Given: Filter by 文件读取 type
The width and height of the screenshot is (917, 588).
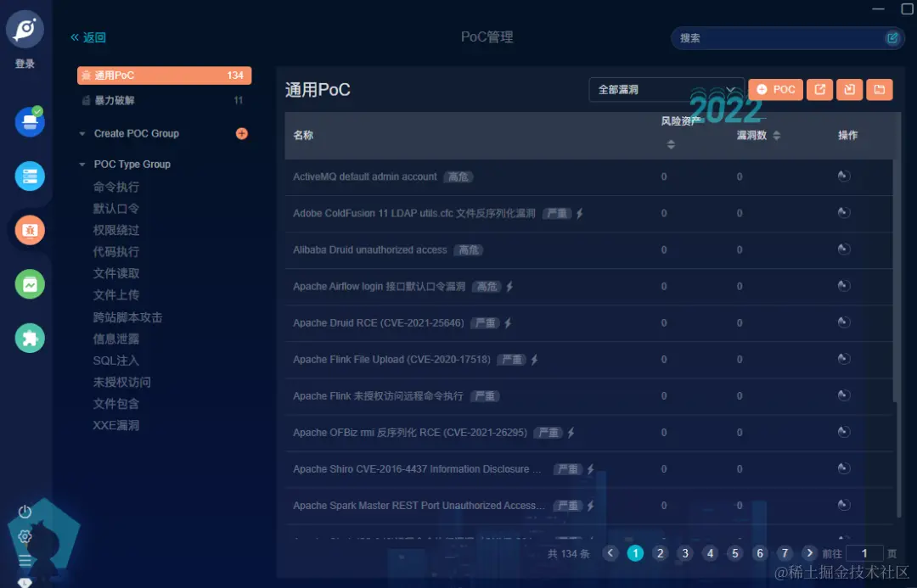Looking at the screenshot, I should 115,273.
